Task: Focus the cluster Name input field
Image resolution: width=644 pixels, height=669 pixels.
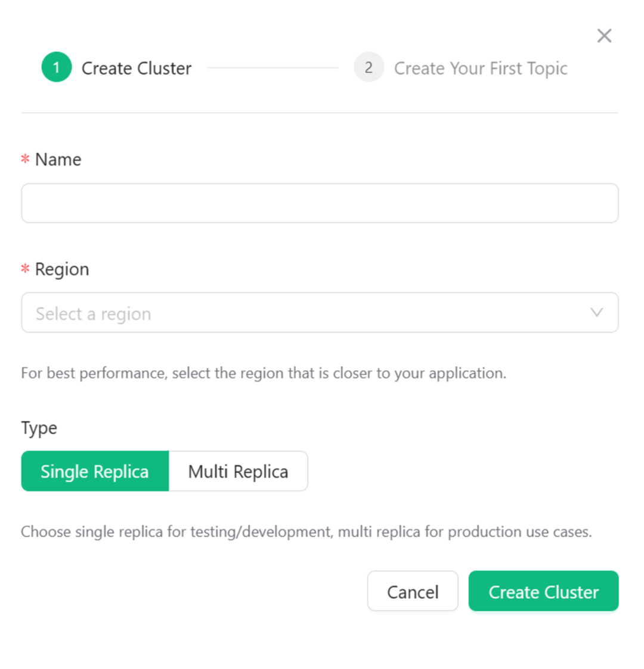Action: click(320, 203)
